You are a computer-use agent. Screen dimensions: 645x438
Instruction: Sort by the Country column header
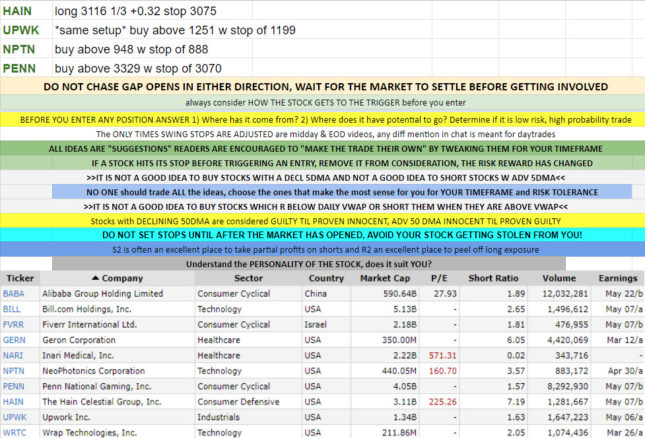coord(326,278)
